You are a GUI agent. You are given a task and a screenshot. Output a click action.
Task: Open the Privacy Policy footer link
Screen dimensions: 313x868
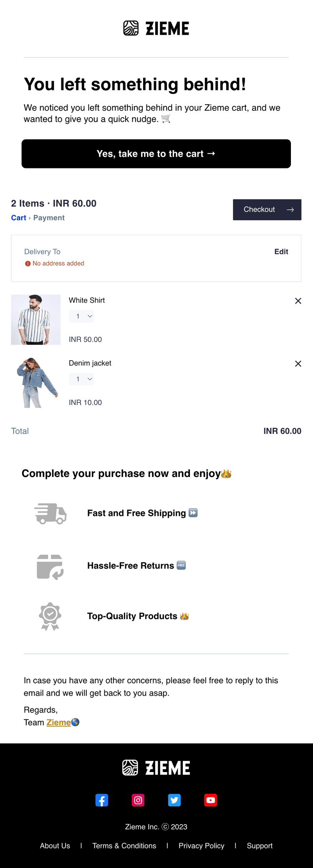(202, 845)
